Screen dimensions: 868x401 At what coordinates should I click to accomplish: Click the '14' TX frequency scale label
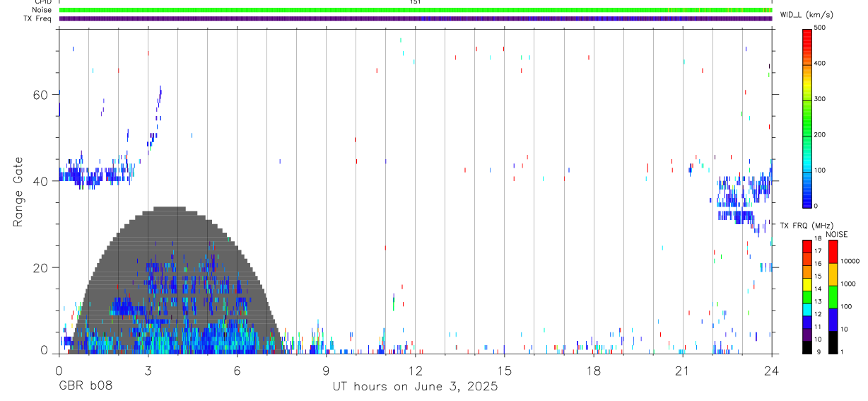(x=817, y=289)
